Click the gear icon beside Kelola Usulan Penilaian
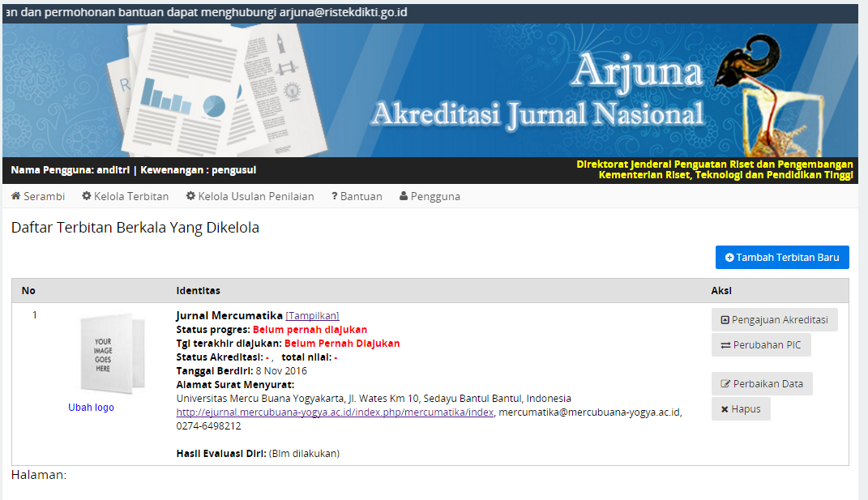868x500 pixels. [191, 196]
